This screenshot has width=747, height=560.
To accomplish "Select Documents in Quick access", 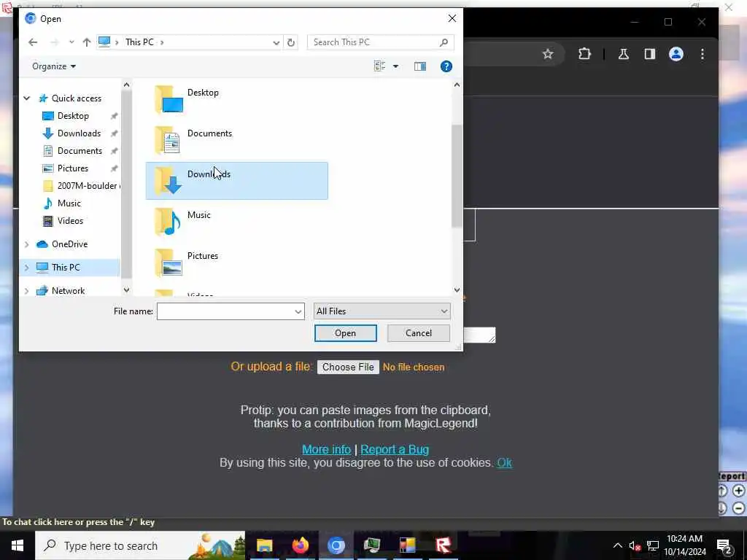I will pos(79,151).
